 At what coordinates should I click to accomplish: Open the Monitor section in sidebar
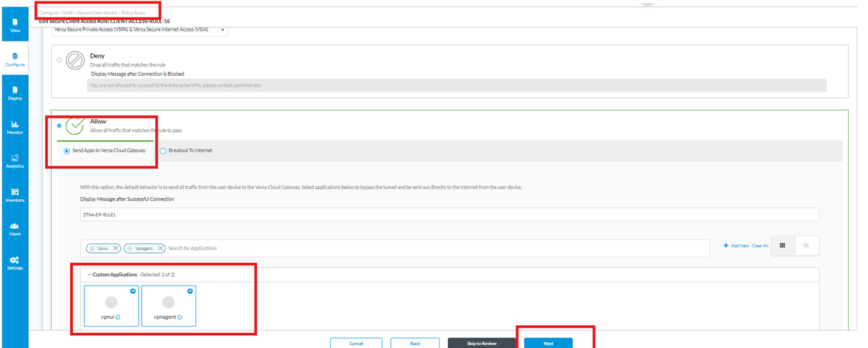click(x=15, y=127)
